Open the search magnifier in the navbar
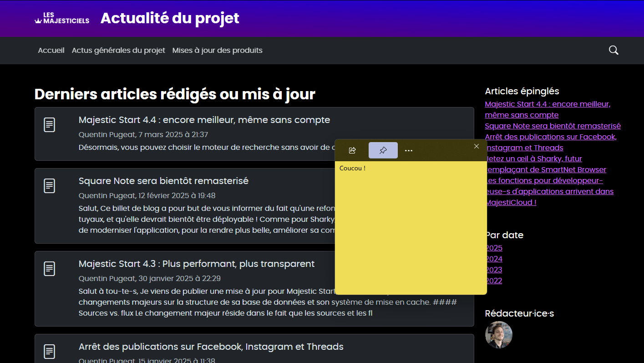Image resolution: width=644 pixels, height=363 pixels. 614,50
